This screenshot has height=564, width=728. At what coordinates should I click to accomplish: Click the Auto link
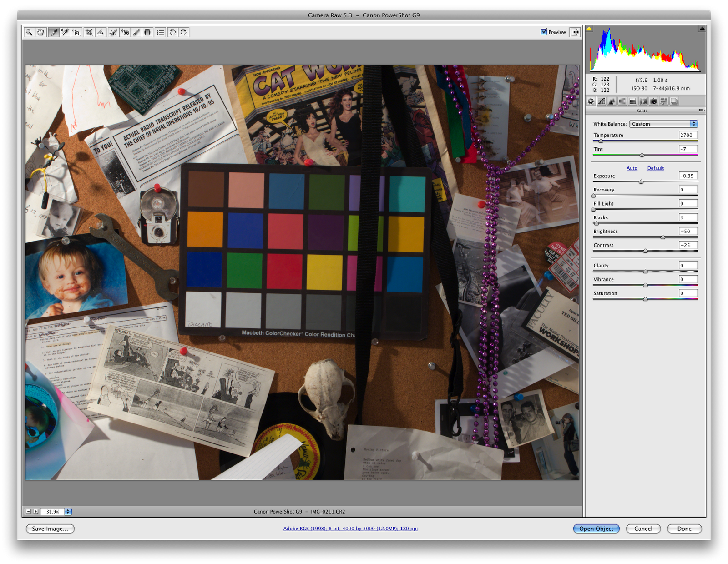pyautogui.click(x=632, y=168)
